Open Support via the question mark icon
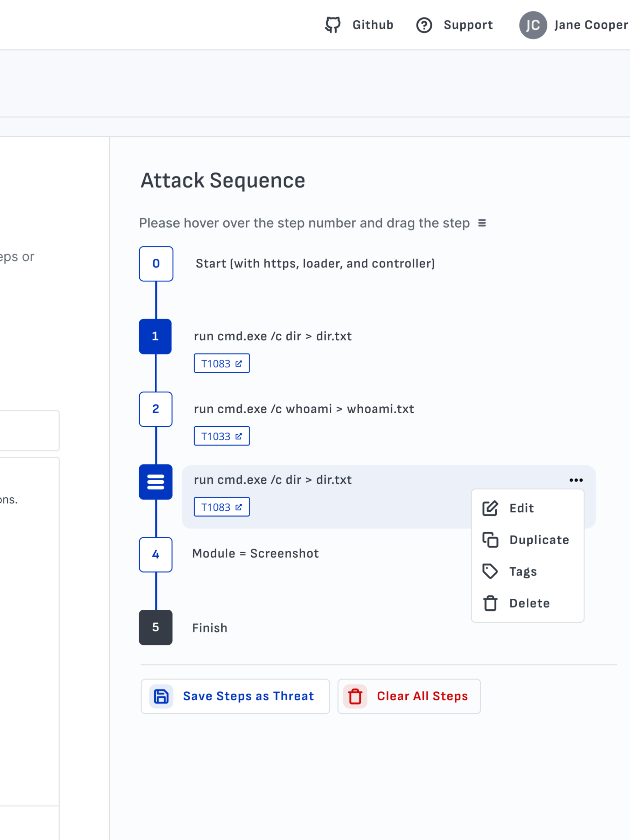630x840 pixels. tap(424, 25)
